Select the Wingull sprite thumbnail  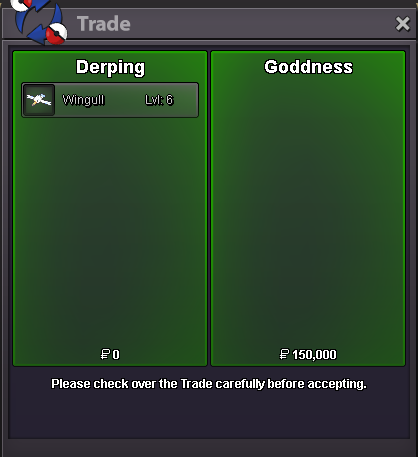pyautogui.click(x=39, y=100)
